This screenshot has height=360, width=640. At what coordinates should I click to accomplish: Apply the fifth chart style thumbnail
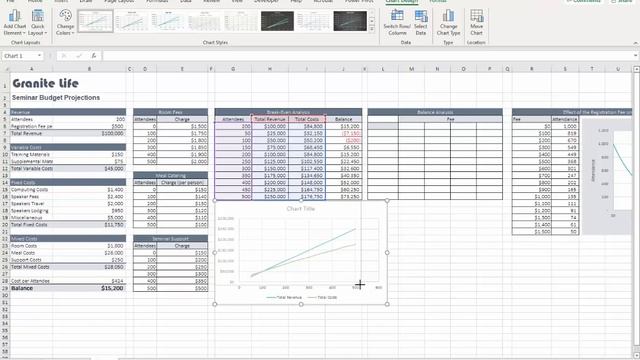click(x=241, y=21)
